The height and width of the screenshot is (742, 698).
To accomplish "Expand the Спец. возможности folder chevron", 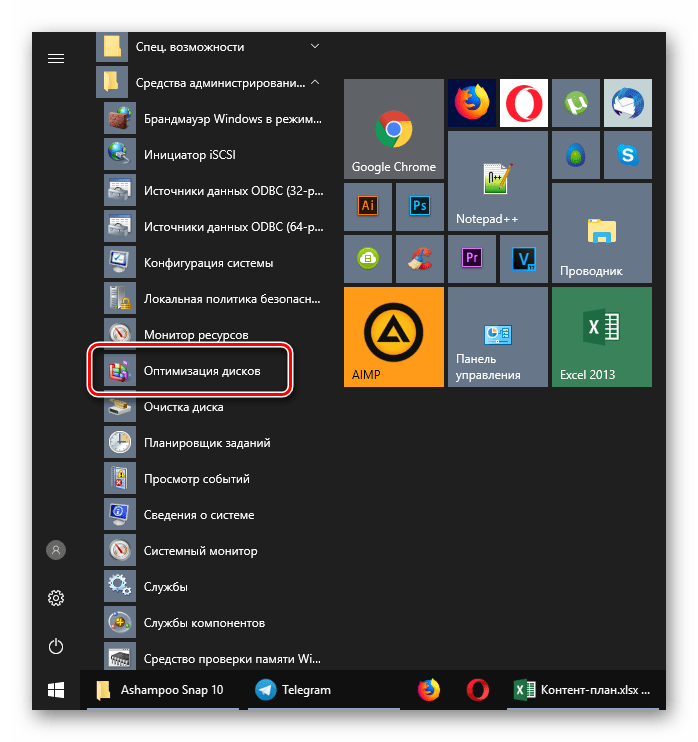I will (315, 46).
